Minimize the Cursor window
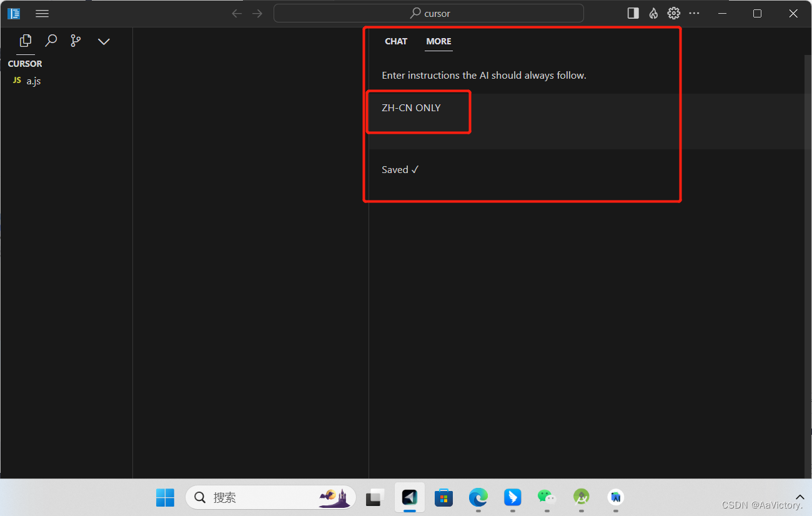The height and width of the screenshot is (516, 812). [722, 13]
